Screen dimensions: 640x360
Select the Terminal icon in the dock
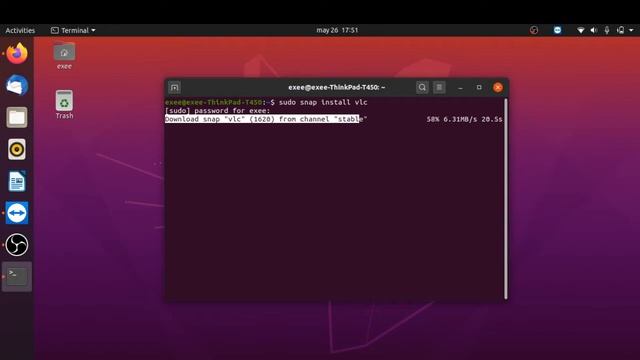tap(17, 277)
